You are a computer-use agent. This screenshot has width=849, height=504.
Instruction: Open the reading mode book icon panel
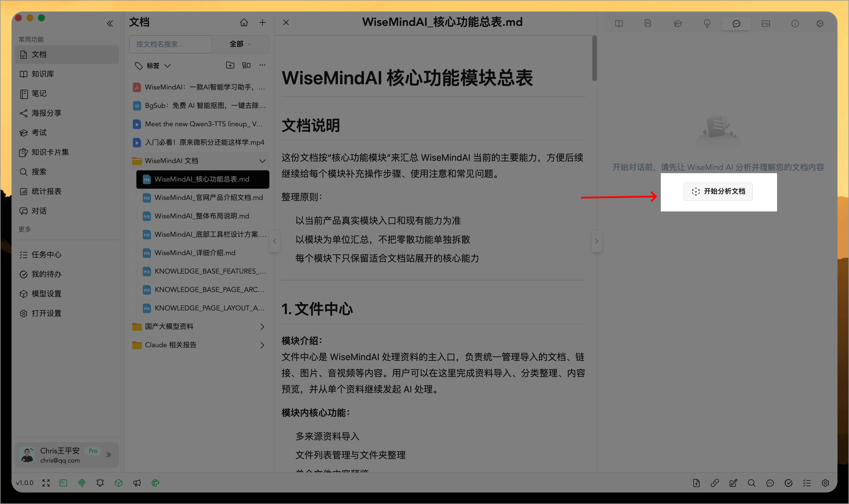coord(619,23)
